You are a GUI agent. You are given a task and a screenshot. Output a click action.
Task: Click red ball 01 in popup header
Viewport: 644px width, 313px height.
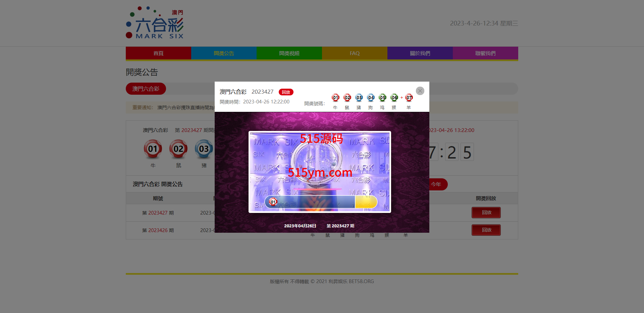point(335,98)
